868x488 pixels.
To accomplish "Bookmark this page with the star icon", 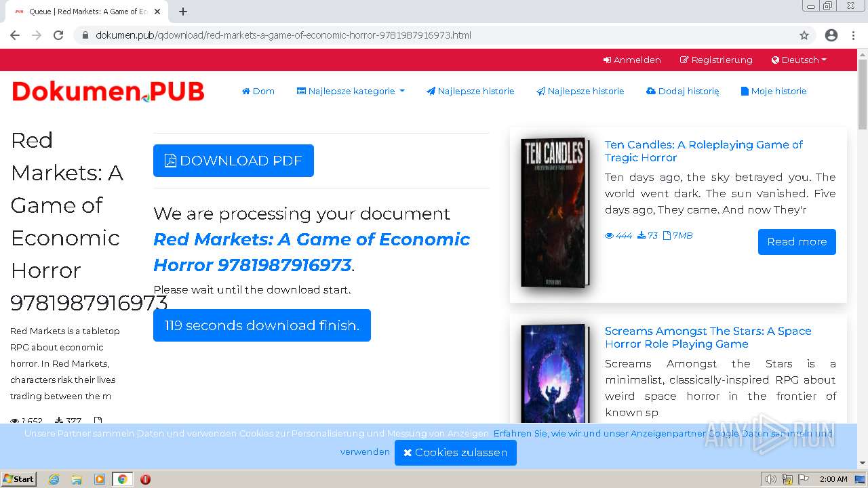I will coord(804,35).
